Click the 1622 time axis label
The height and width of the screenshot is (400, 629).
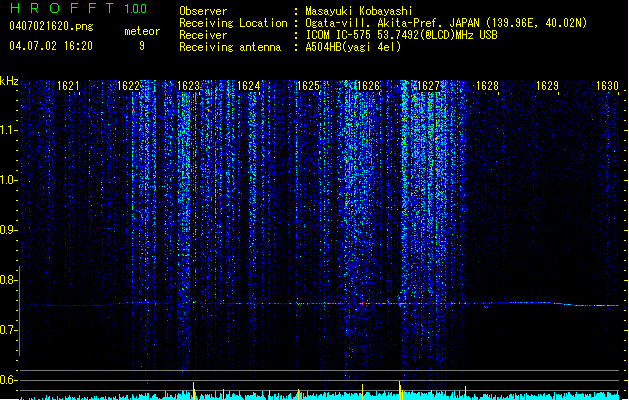128,86
